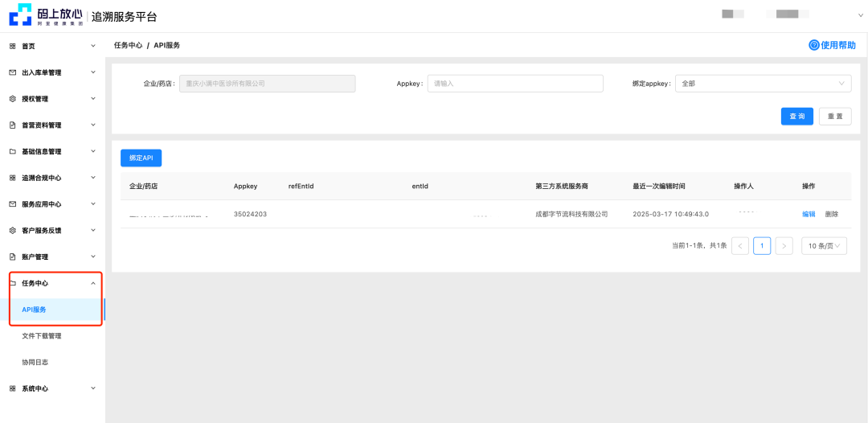Click the 查询 search button
Screen dimensions: 868x423
(796, 117)
